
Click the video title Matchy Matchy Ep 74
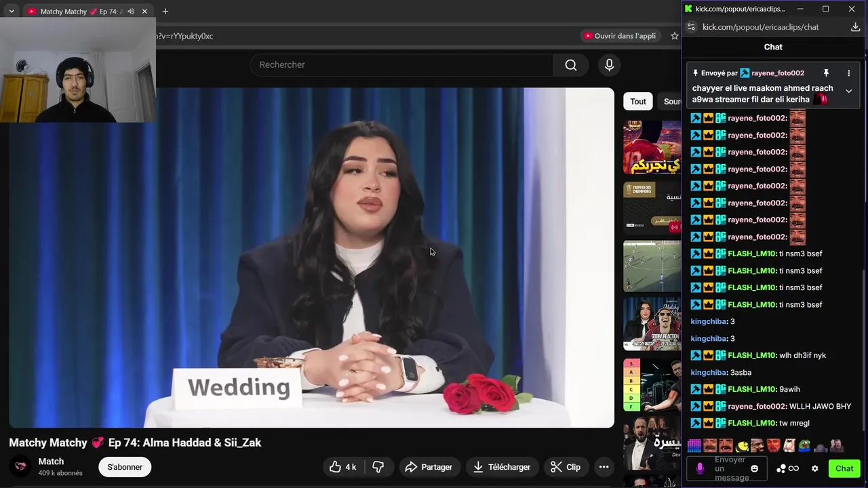135,443
